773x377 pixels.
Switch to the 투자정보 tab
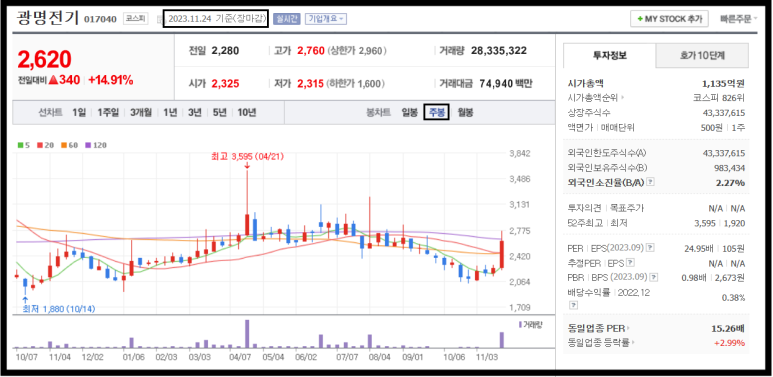609,55
